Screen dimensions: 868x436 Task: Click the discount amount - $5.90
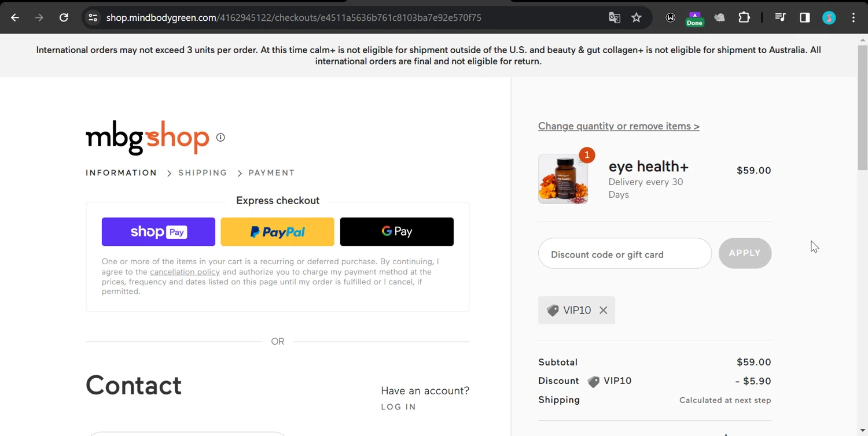(x=753, y=381)
